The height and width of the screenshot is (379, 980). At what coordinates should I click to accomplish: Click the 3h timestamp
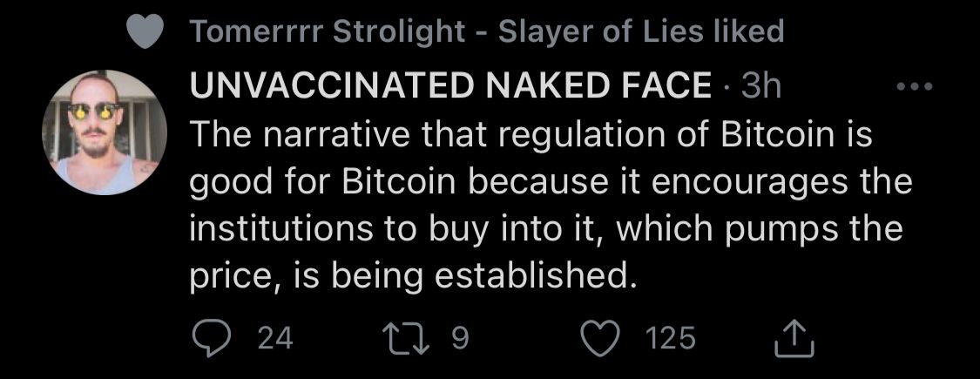coord(760,85)
